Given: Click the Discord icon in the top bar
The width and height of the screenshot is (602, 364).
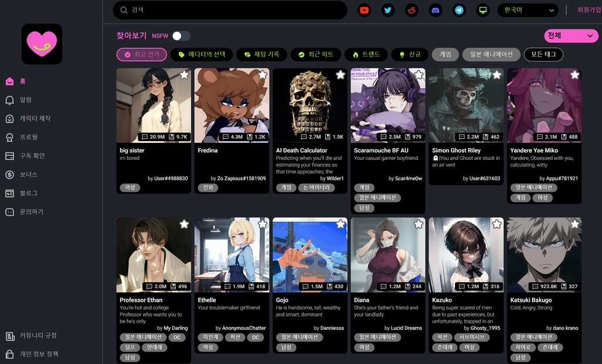Looking at the screenshot, I should [x=435, y=10].
